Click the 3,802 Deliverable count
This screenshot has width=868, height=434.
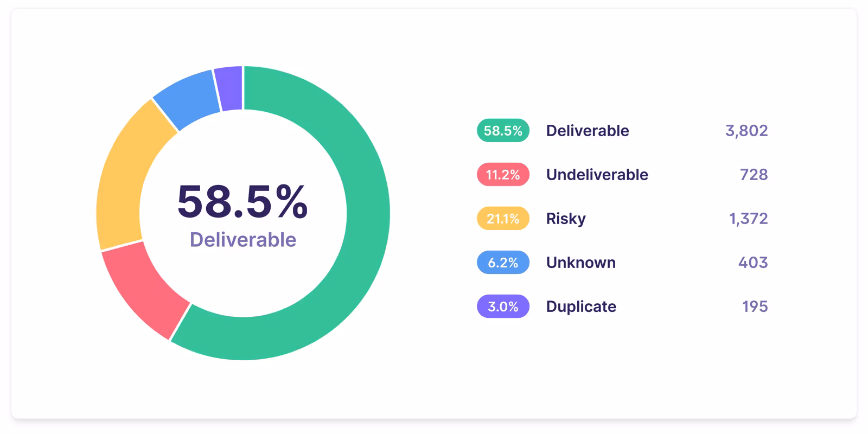[x=746, y=131]
